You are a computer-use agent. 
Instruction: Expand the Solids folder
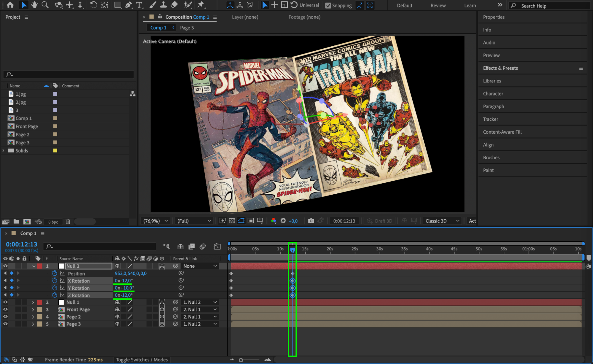3,150
